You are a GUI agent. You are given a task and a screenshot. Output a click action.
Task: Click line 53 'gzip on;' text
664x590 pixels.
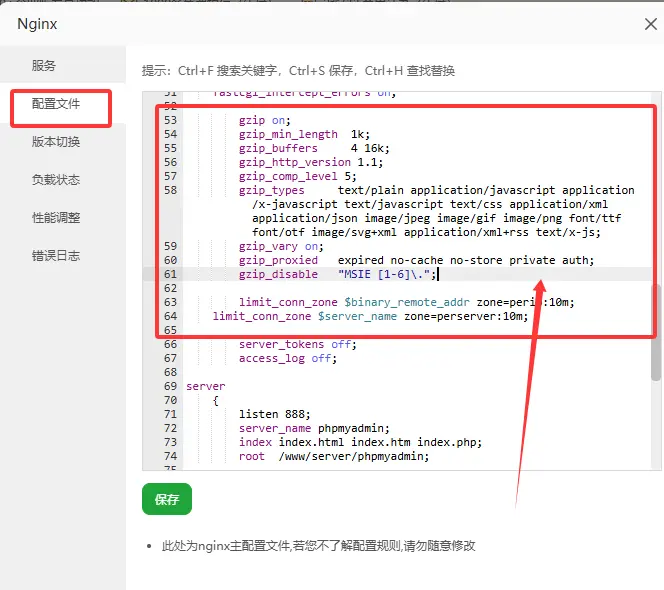point(264,120)
